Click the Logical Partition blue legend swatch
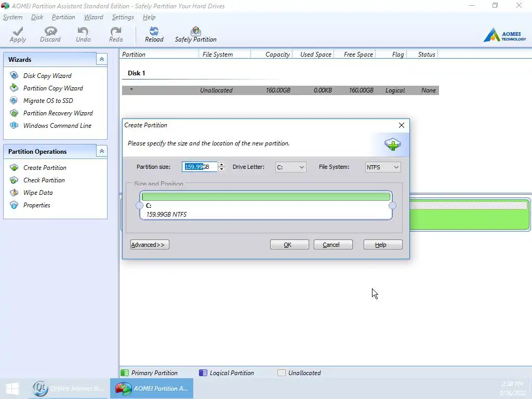 pos(203,373)
